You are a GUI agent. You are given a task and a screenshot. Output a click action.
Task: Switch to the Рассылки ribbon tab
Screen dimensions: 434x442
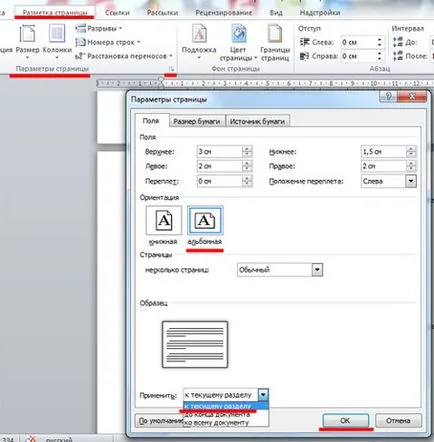tap(162, 13)
